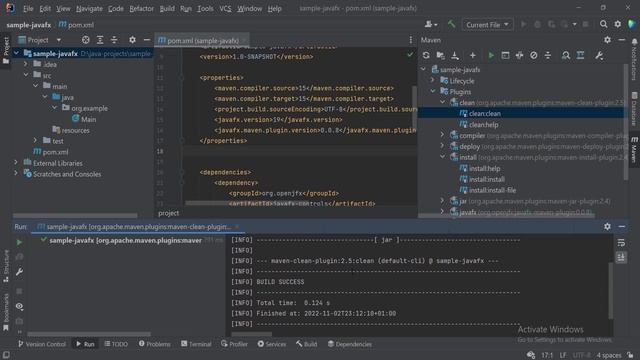
Task: Select install:install goal in Maven tree
Action: click(x=487, y=179)
